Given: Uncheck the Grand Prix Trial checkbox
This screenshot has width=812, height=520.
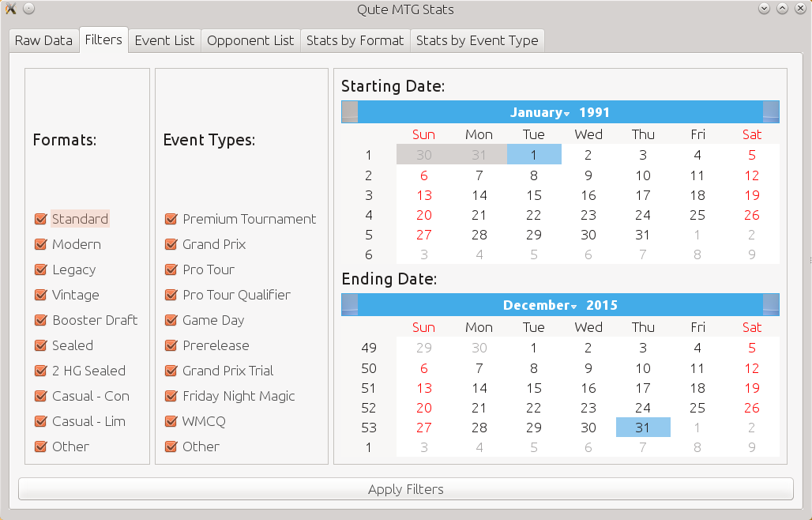Looking at the screenshot, I should tap(171, 371).
